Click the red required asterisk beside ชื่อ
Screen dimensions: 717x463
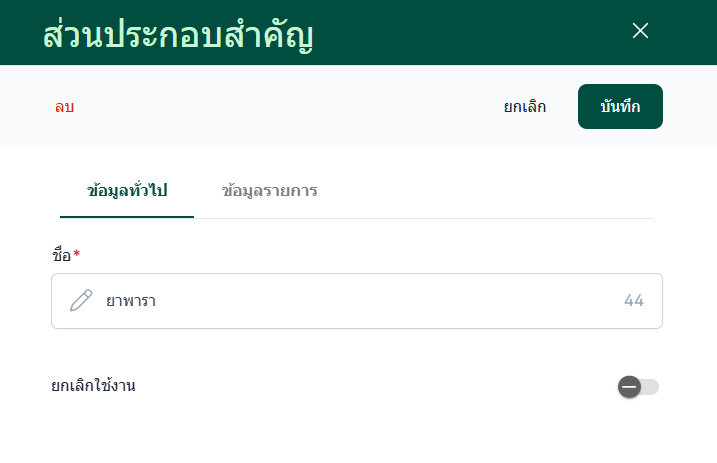(77, 256)
